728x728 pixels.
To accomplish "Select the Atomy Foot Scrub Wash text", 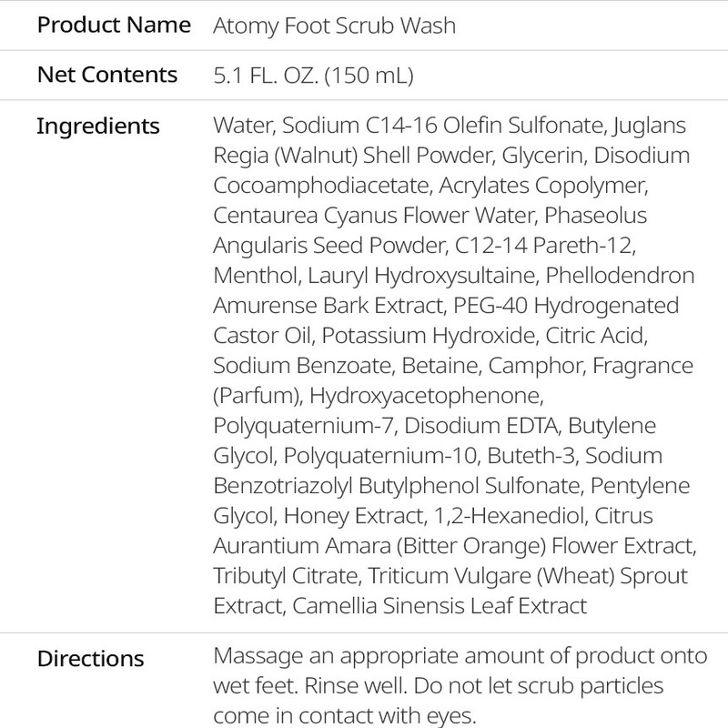I will click(333, 24).
